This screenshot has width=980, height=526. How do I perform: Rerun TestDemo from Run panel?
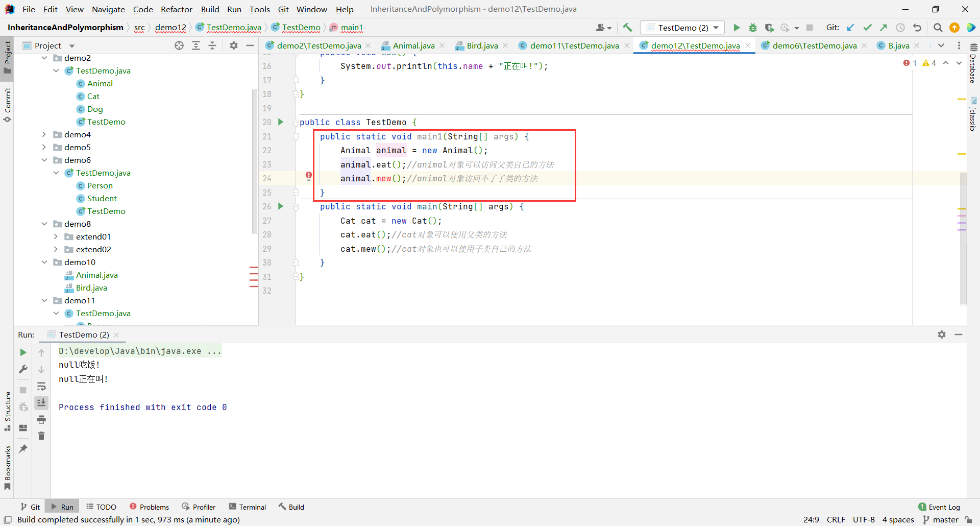[x=23, y=352]
